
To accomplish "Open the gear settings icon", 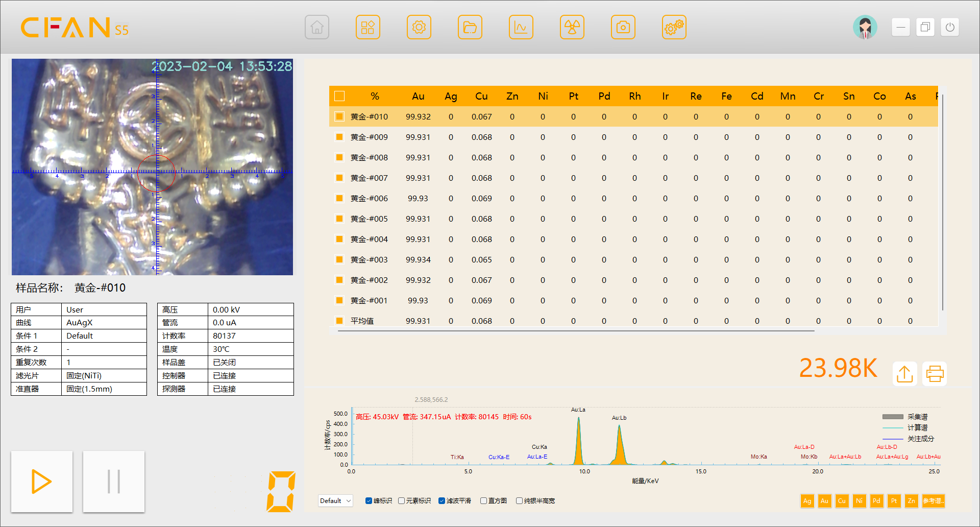I will 419,27.
